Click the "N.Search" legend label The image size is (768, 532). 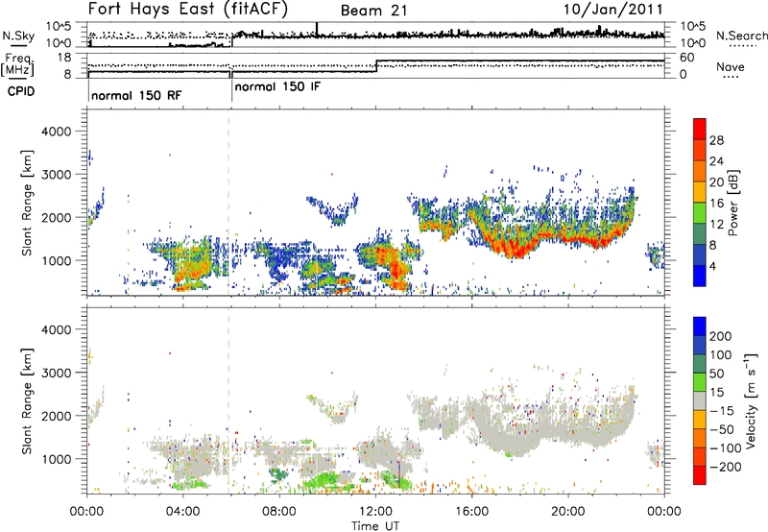point(741,36)
